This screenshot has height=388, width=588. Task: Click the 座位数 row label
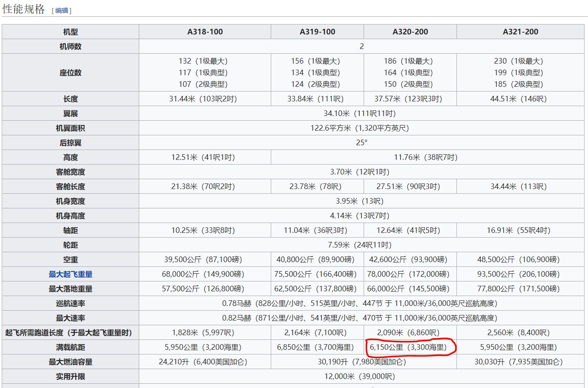point(70,73)
